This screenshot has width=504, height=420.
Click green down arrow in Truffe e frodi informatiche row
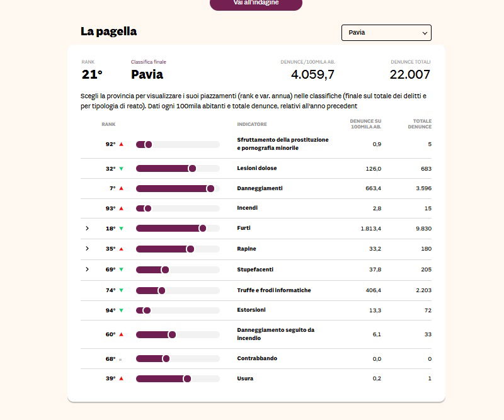pos(121,290)
